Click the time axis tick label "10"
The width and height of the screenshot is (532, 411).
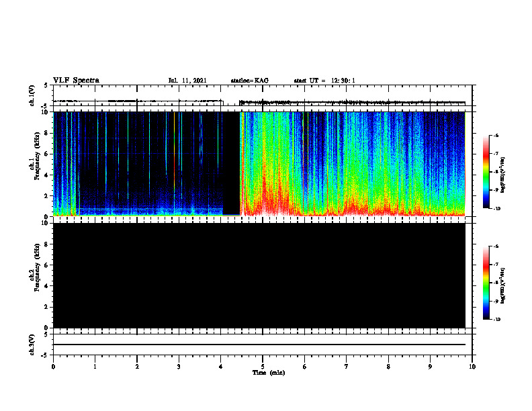click(x=472, y=367)
